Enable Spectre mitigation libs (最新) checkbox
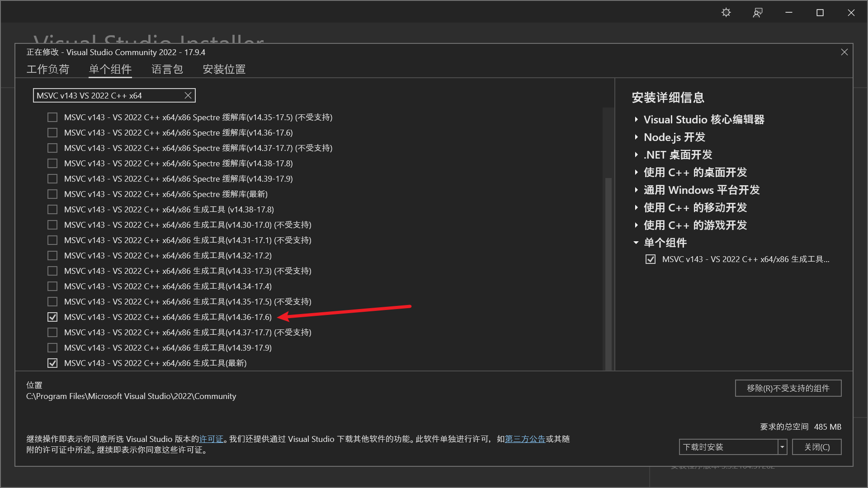 pyautogui.click(x=52, y=194)
